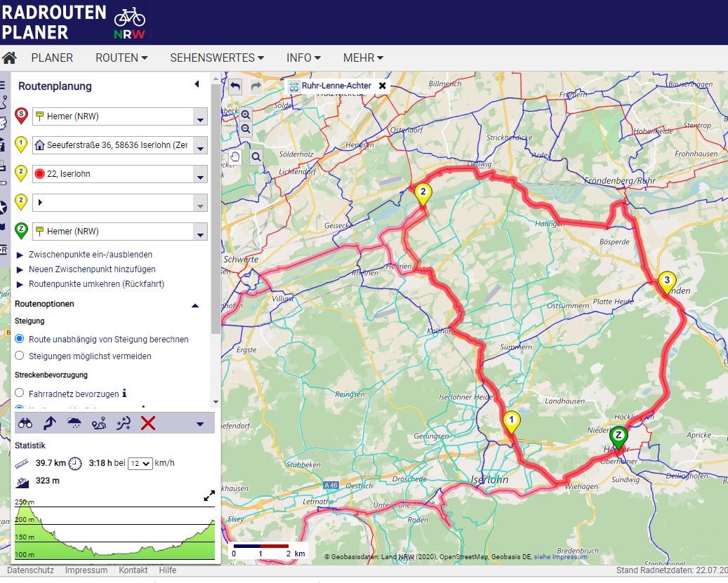Click the green destination marker Z icon in the route form
Viewport: 728px width, 583px height.
click(21, 231)
